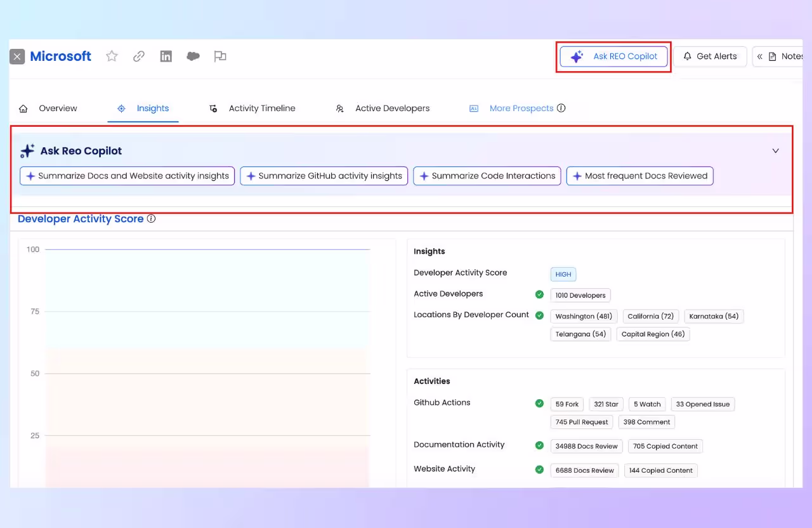Click the California (72) location tag

coord(651,316)
